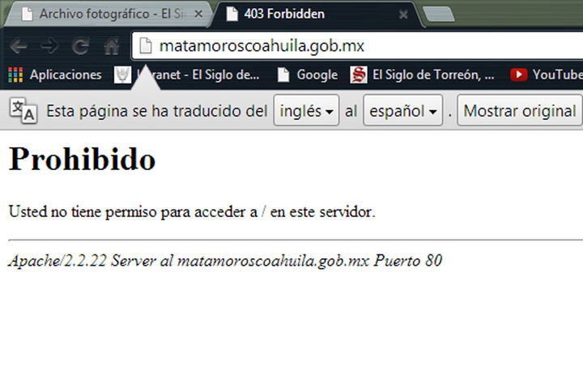
Task: Click the Forward navigation arrow
Action: pyautogui.click(x=49, y=46)
